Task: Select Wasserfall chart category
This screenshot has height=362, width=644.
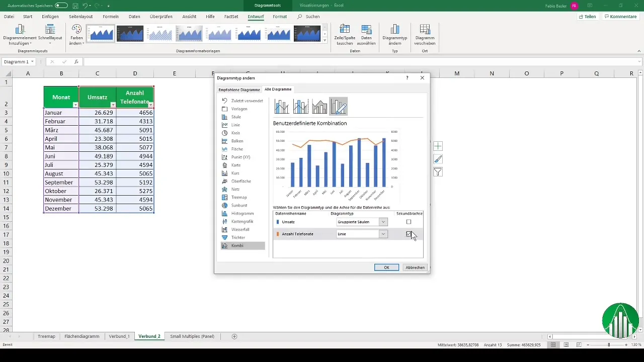Action: click(x=243, y=229)
